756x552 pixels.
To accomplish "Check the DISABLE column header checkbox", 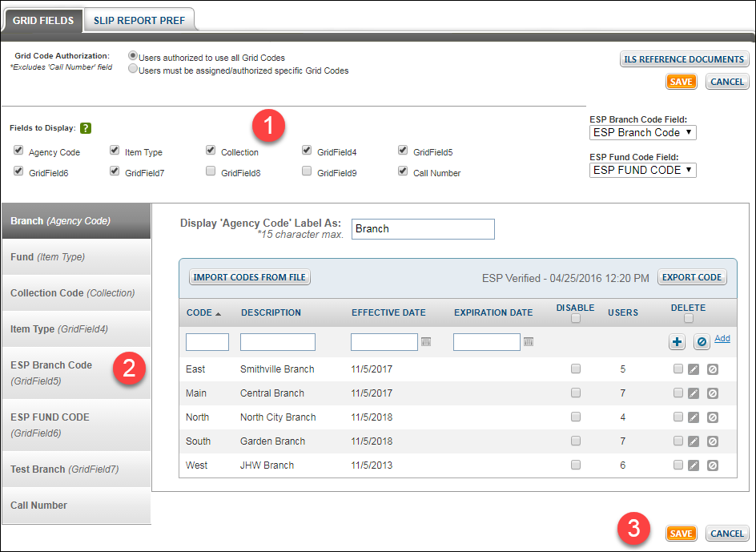I will (575, 318).
